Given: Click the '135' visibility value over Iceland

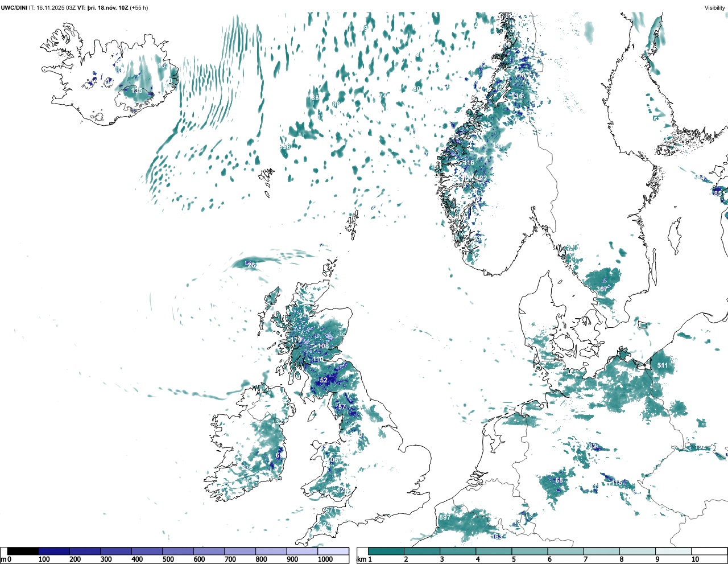Looking at the screenshot, I should (x=137, y=90).
